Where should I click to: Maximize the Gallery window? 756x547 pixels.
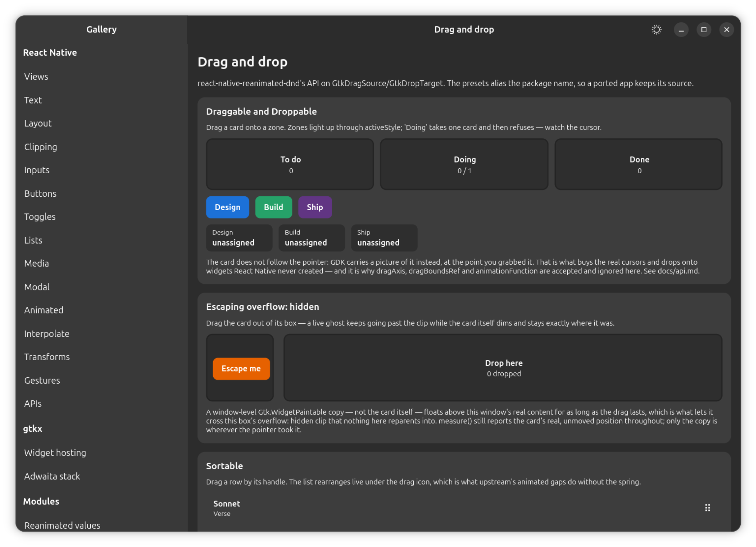point(704,30)
